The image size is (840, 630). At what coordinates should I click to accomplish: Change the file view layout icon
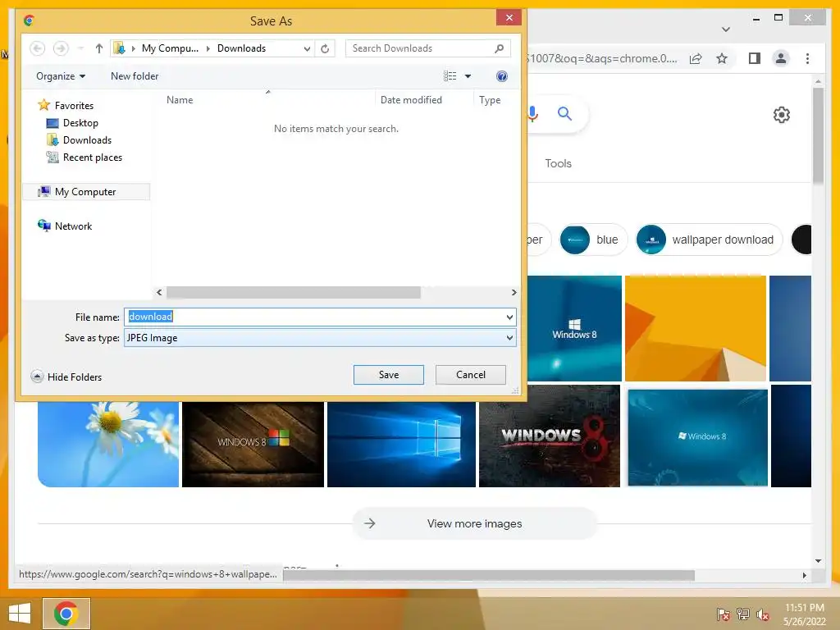(450, 76)
